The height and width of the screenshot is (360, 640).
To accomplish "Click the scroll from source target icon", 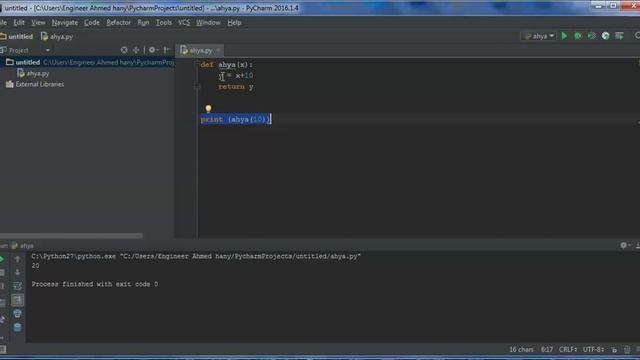I will (x=124, y=50).
